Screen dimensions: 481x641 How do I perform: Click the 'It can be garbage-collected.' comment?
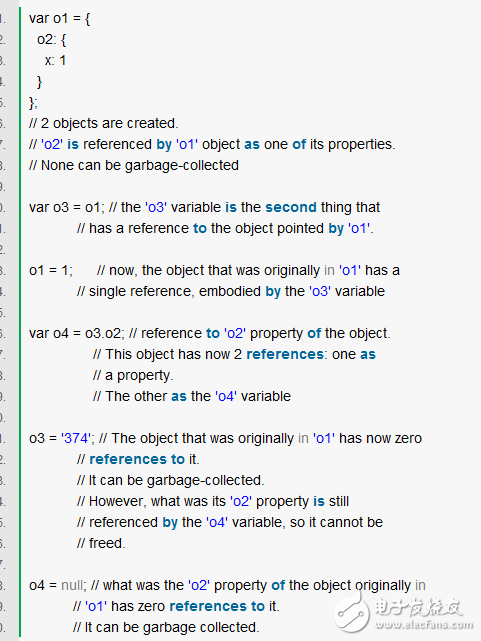(171, 480)
